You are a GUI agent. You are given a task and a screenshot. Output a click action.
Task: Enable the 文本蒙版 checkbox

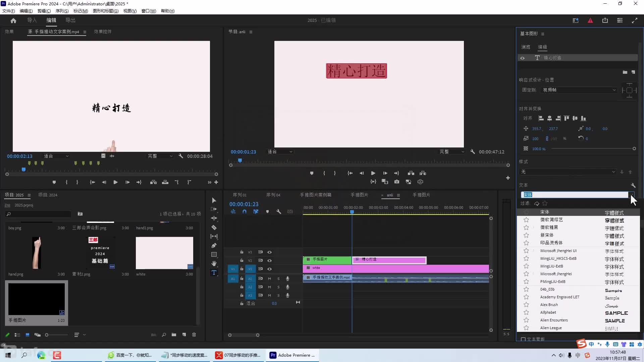pos(523,339)
